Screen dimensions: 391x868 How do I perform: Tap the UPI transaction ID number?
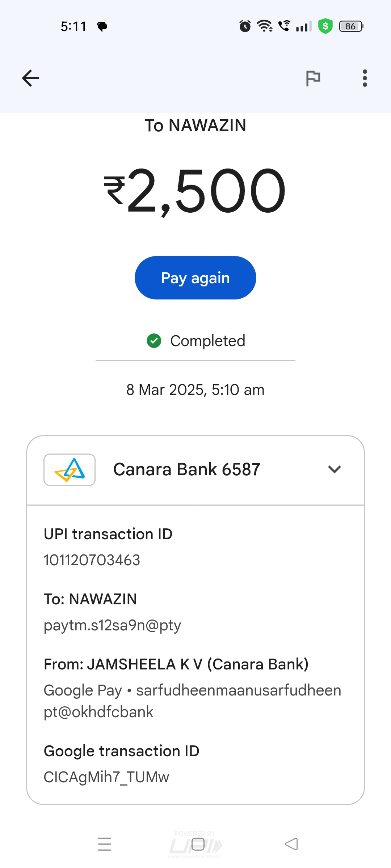(92, 560)
